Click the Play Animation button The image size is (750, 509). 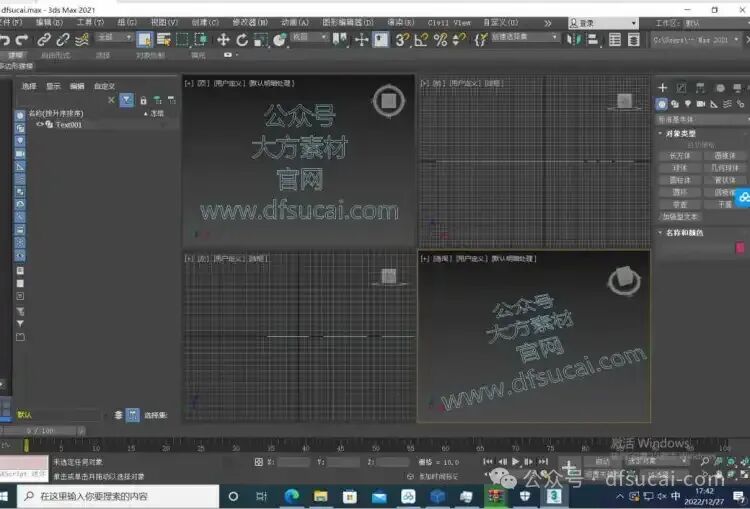click(515, 462)
